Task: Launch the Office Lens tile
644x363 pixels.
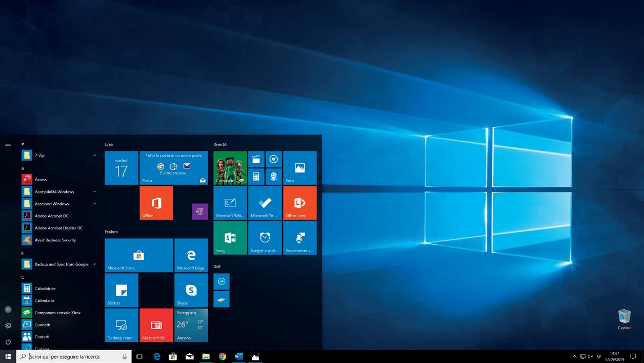Action: 300,203
